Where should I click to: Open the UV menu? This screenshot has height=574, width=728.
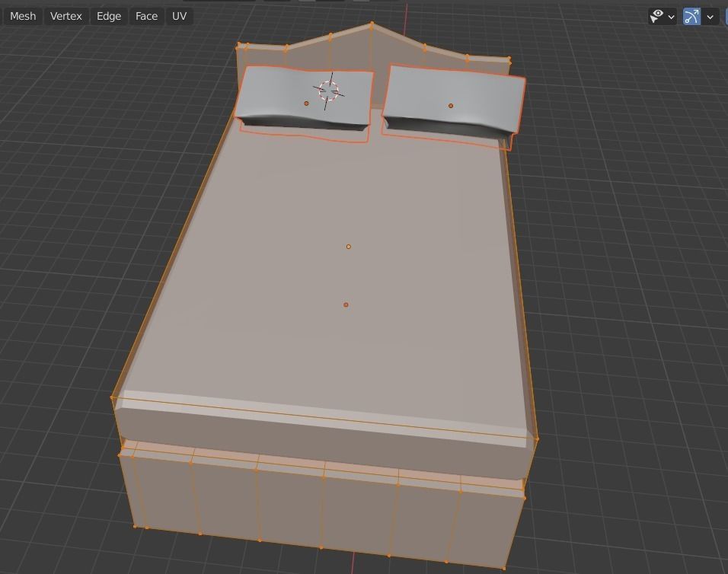[179, 16]
